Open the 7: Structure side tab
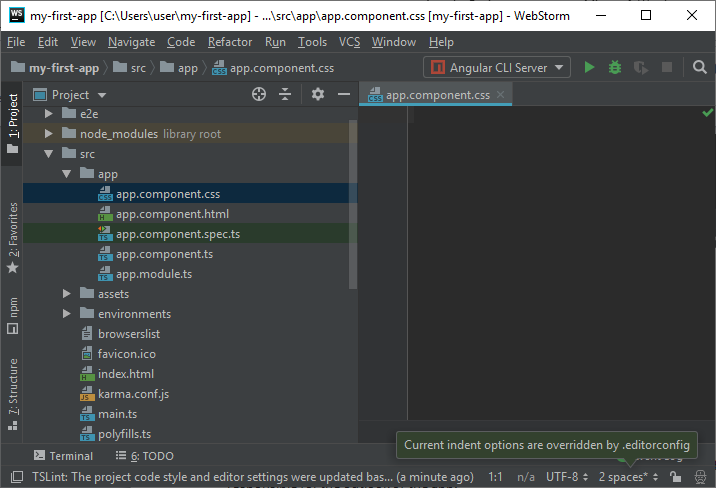The image size is (716, 488). 13,394
